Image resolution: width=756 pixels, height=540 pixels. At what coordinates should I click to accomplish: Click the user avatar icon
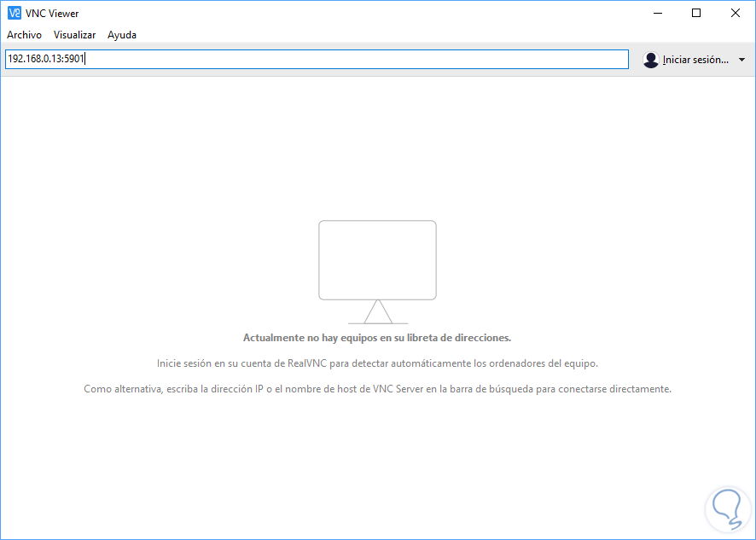pos(651,60)
